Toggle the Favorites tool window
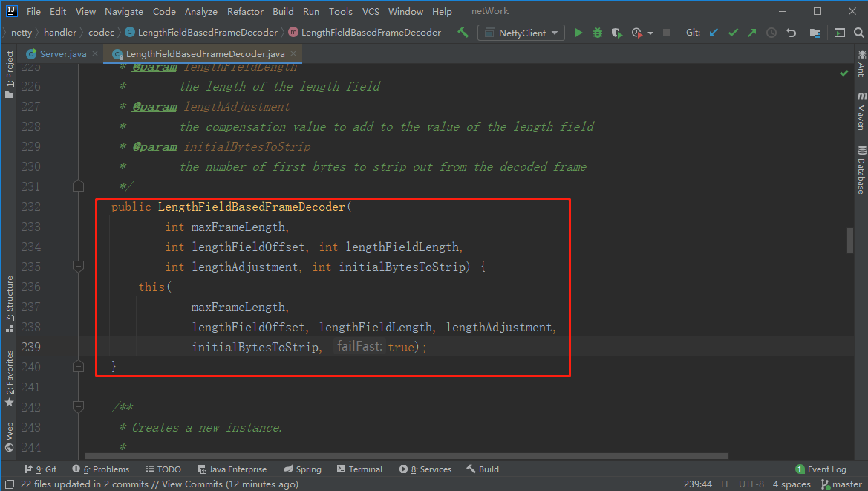This screenshot has width=868, height=491. click(x=10, y=378)
